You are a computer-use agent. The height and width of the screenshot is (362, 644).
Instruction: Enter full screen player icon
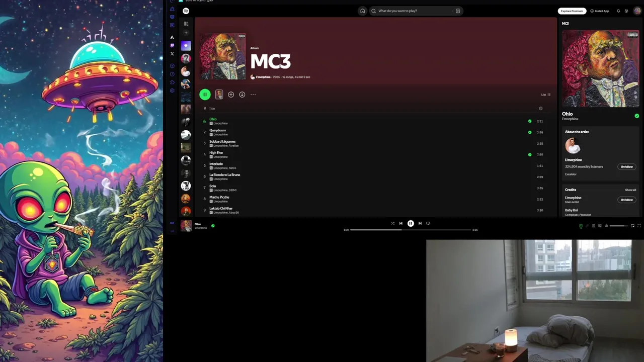tap(639, 226)
